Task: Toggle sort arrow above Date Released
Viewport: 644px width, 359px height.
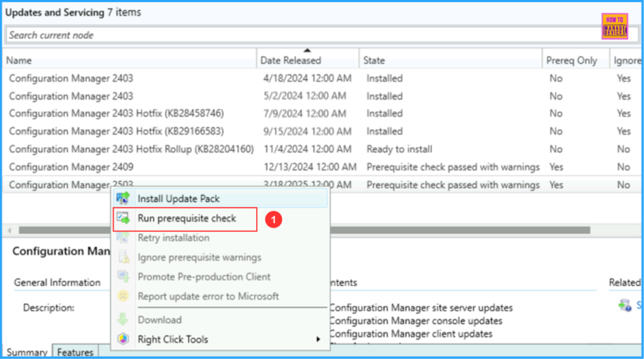Action: [307, 50]
